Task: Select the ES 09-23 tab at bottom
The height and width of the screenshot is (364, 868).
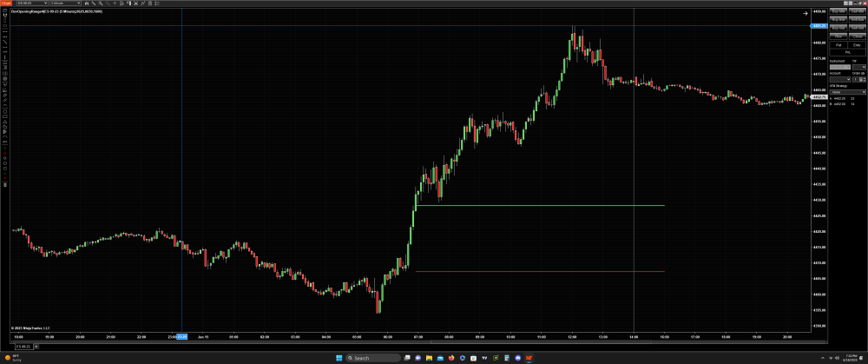Action: click(x=22, y=346)
